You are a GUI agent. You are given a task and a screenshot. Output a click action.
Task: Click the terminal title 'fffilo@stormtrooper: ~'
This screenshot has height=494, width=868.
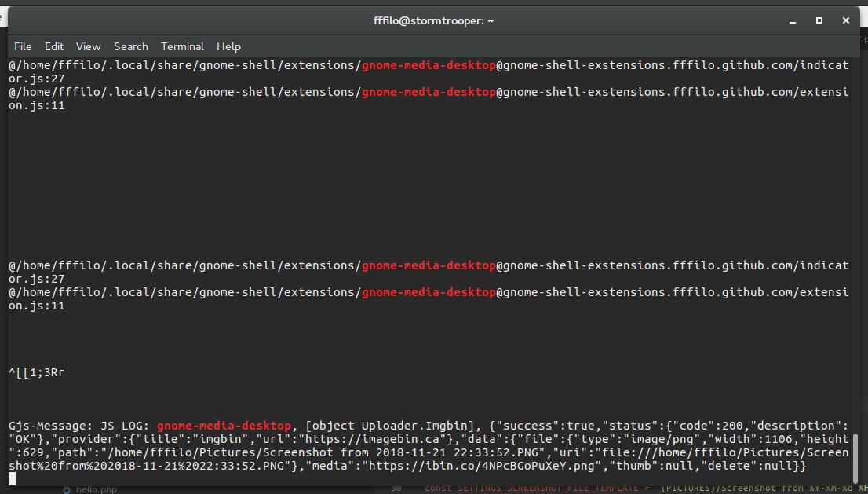point(433,20)
